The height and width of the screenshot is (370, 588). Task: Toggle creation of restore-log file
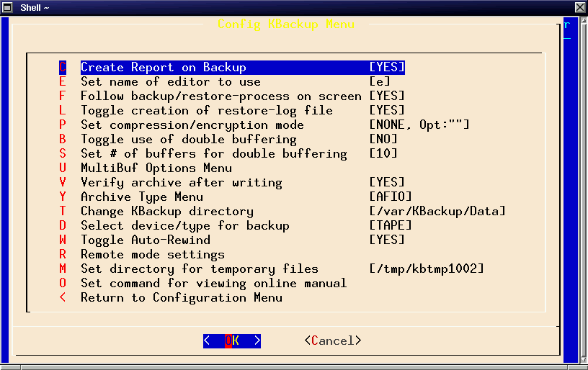206,111
